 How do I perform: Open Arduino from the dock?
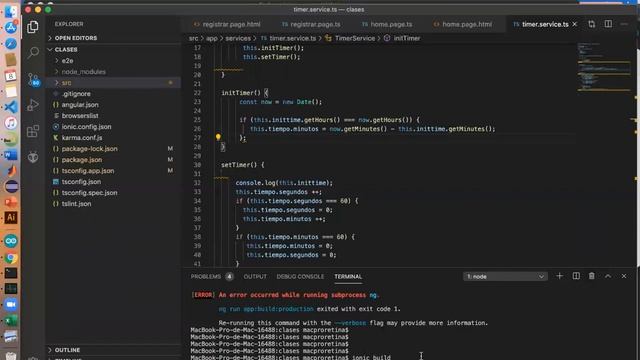point(11,241)
